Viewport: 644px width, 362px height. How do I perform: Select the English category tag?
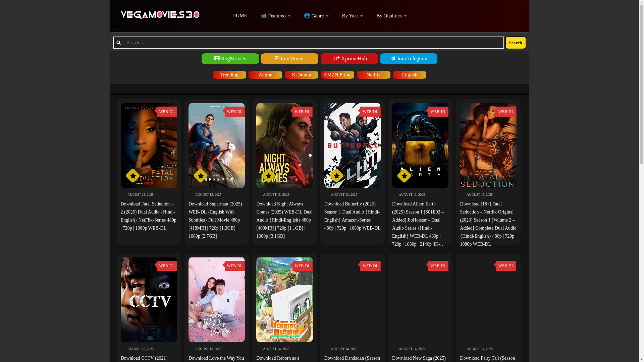pos(410,75)
